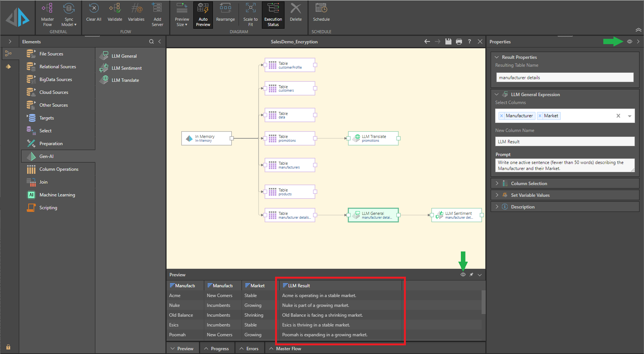Click the New Column Name input field
Screen dimensions: 644x354
pyautogui.click(x=564, y=142)
